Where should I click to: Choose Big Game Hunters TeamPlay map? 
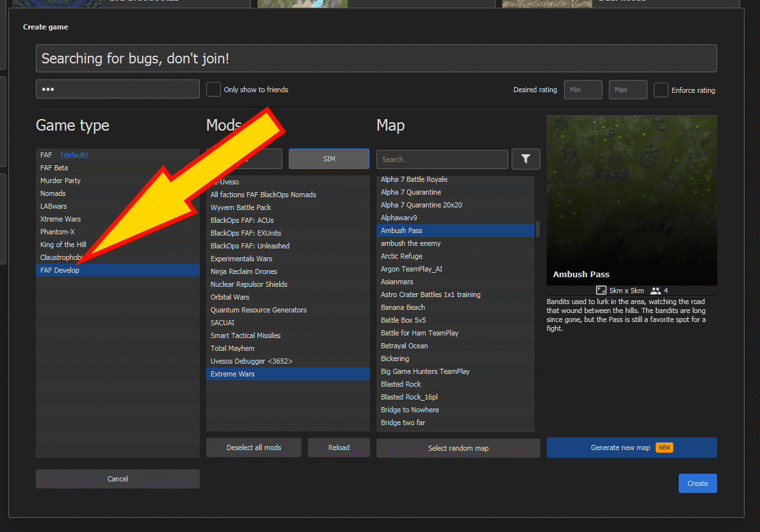(x=455, y=371)
